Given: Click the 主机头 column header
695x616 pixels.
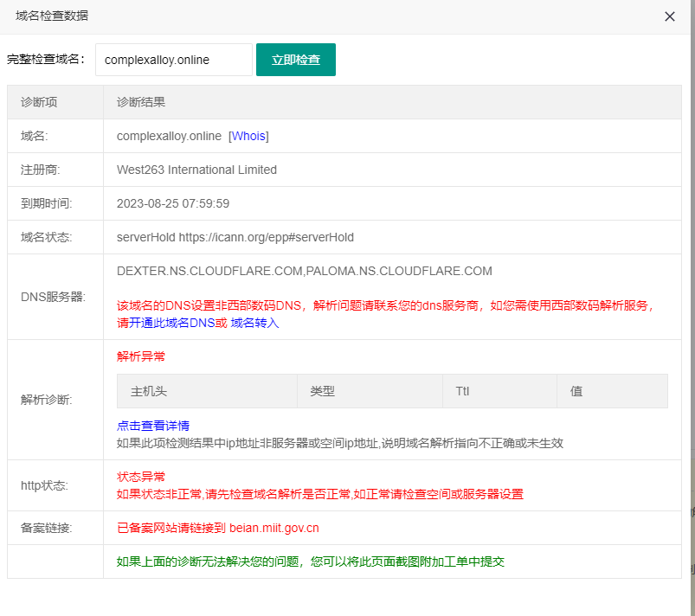Looking at the screenshot, I should [x=148, y=391].
